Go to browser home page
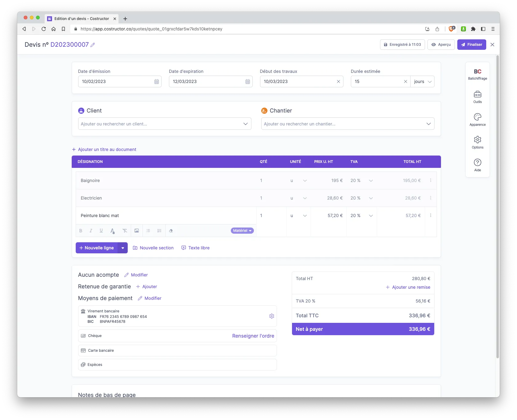This screenshot has width=517, height=420. pos(54,29)
